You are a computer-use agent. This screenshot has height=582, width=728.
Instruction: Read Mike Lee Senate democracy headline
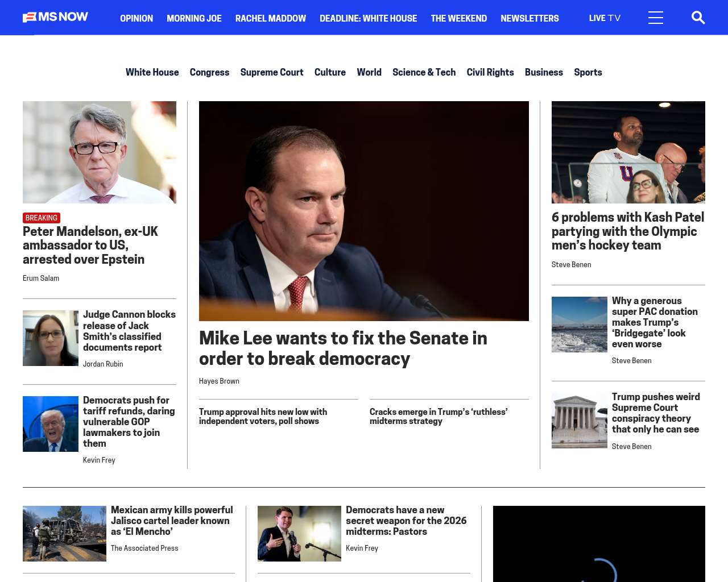343,348
